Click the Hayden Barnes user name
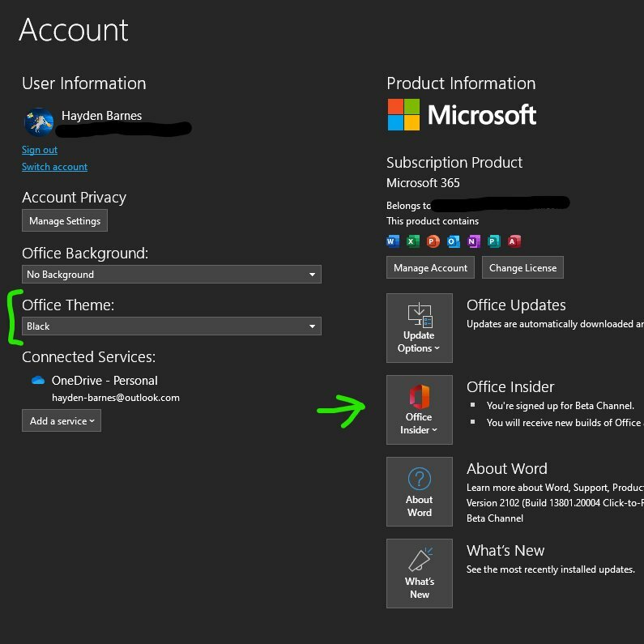This screenshot has height=644, width=644. [x=101, y=116]
